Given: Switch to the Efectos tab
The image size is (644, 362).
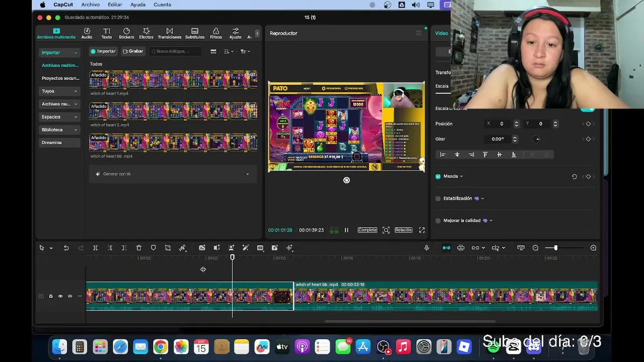Looking at the screenshot, I should click(x=146, y=34).
